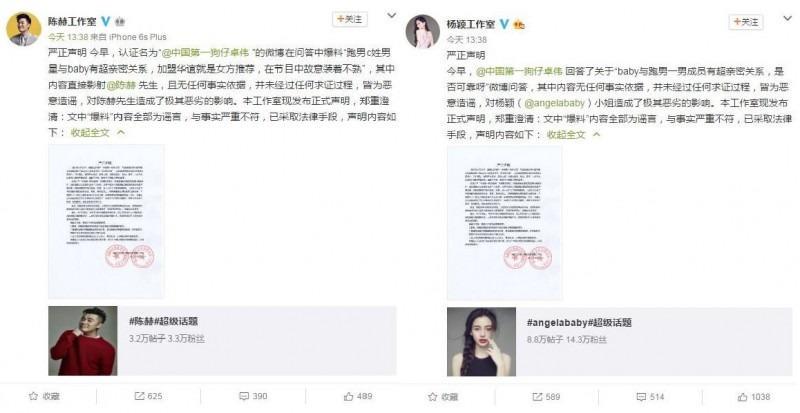Follow 陈赫工作室 with the +关注 button
This screenshot has height=413, width=800.
coord(350,19)
